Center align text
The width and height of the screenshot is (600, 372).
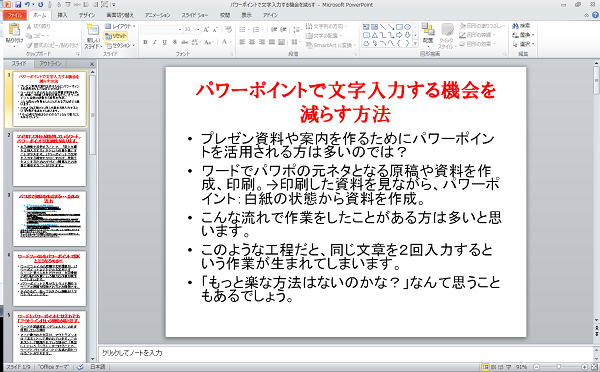252,42
